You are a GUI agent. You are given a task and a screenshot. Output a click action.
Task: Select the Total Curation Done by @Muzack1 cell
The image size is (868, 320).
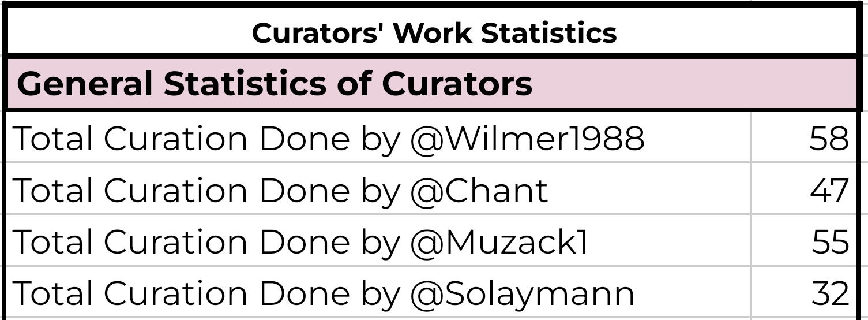[378, 241]
